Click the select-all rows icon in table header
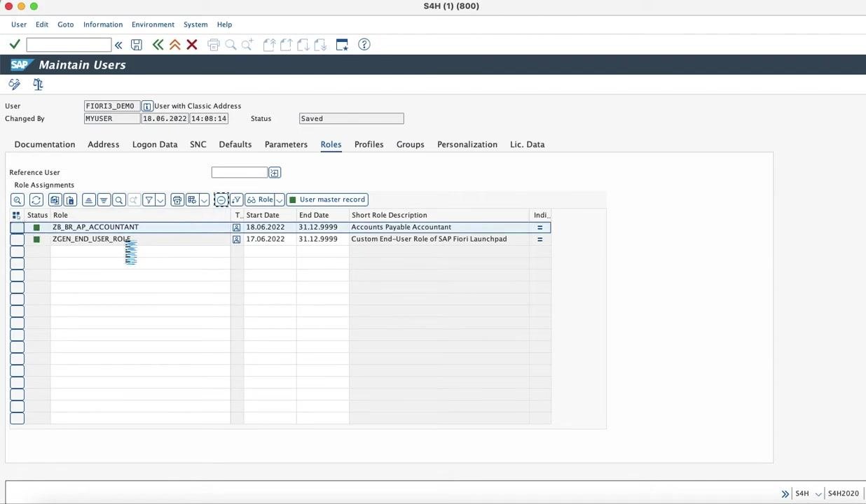 [x=16, y=216]
